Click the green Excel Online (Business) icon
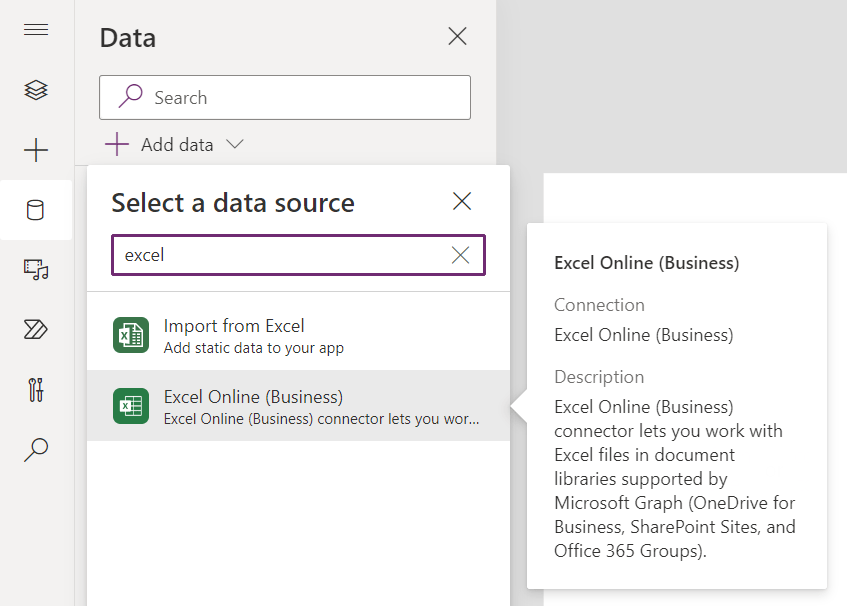This screenshot has width=847, height=606. (x=131, y=406)
